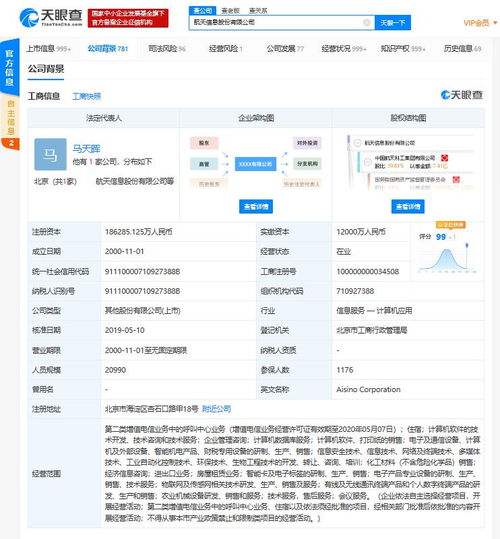
Task: Select the 在业 business status value
Action: pos(343,251)
